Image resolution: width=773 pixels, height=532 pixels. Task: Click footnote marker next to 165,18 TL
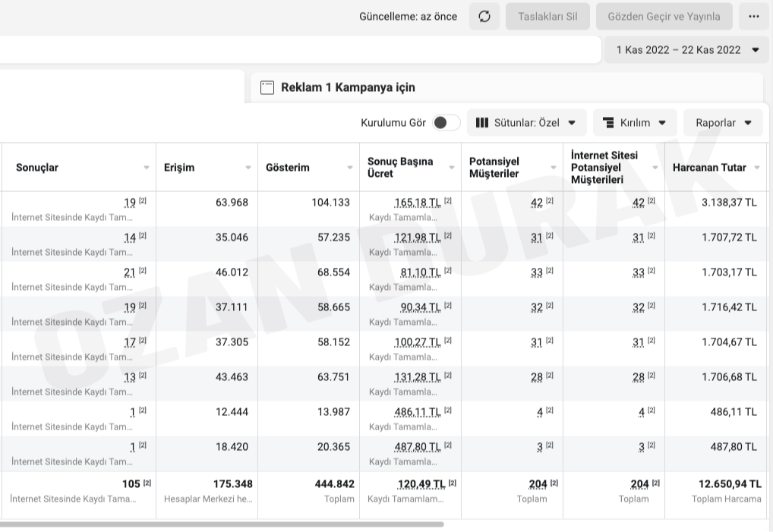(448, 201)
